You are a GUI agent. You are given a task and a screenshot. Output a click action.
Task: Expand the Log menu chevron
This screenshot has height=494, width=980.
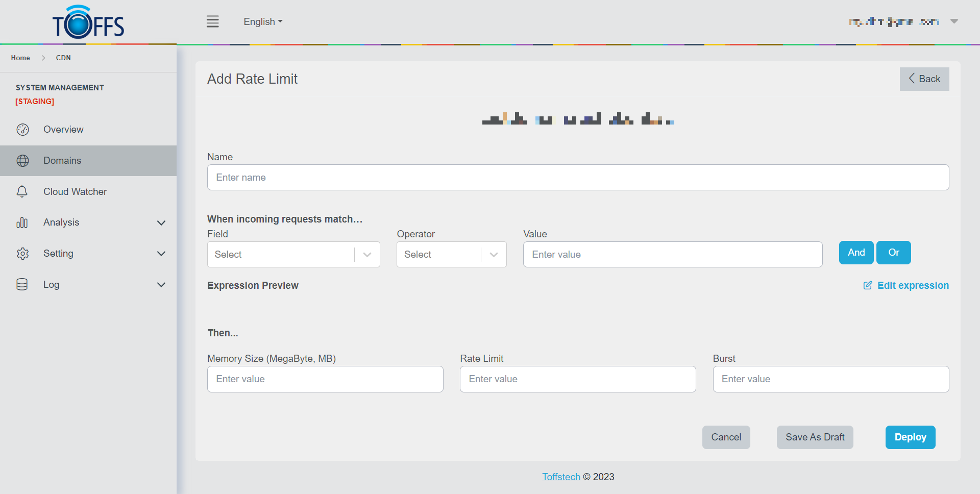[161, 285]
